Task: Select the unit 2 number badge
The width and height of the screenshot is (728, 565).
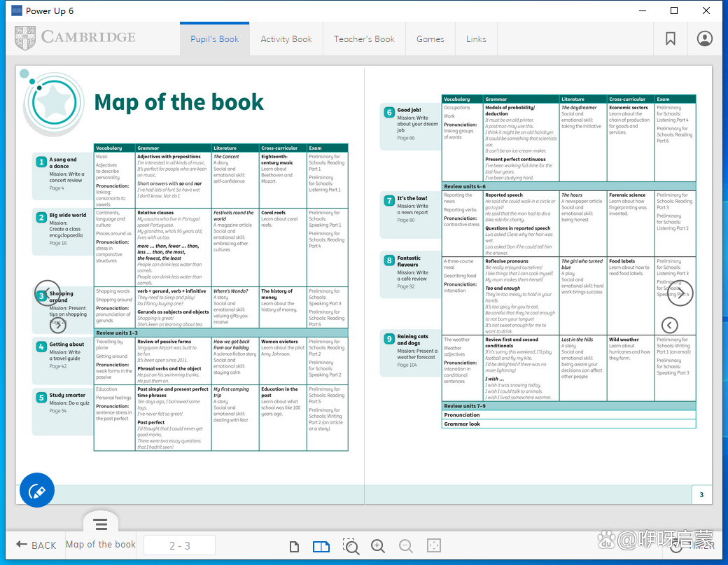Action: tap(41, 217)
